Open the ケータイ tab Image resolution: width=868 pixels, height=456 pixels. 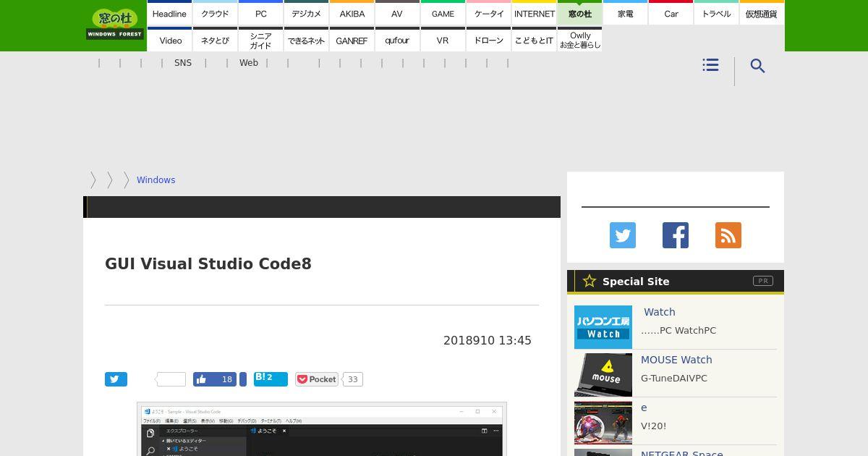pos(488,13)
